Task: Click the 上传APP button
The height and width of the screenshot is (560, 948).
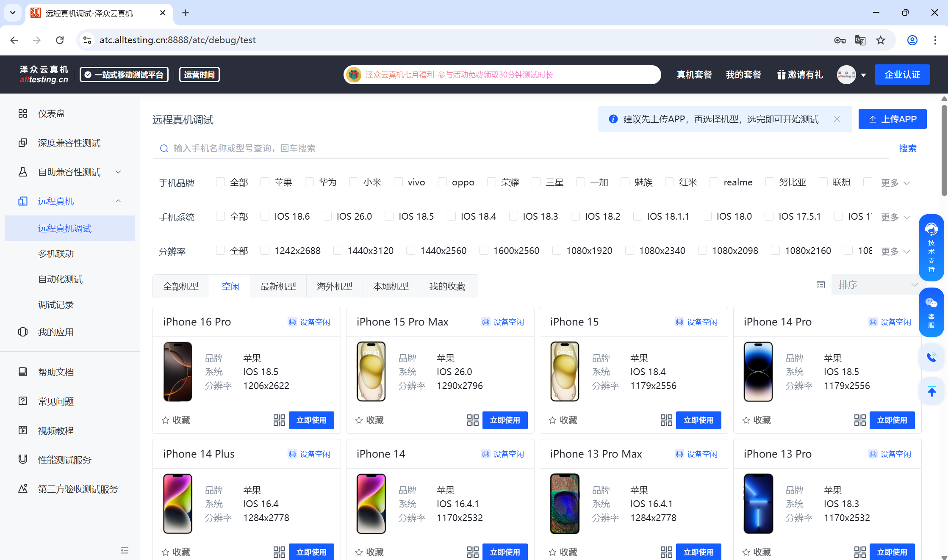Action: (x=893, y=119)
